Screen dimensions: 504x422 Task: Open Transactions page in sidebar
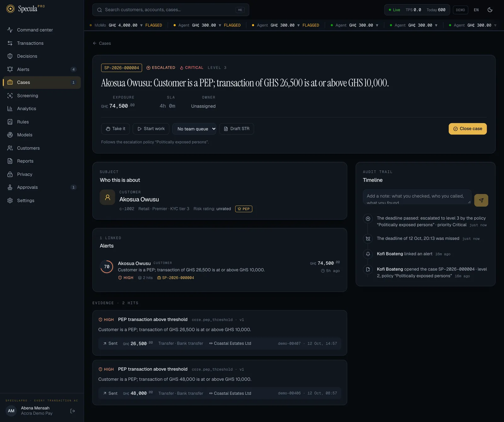coord(42,43)
